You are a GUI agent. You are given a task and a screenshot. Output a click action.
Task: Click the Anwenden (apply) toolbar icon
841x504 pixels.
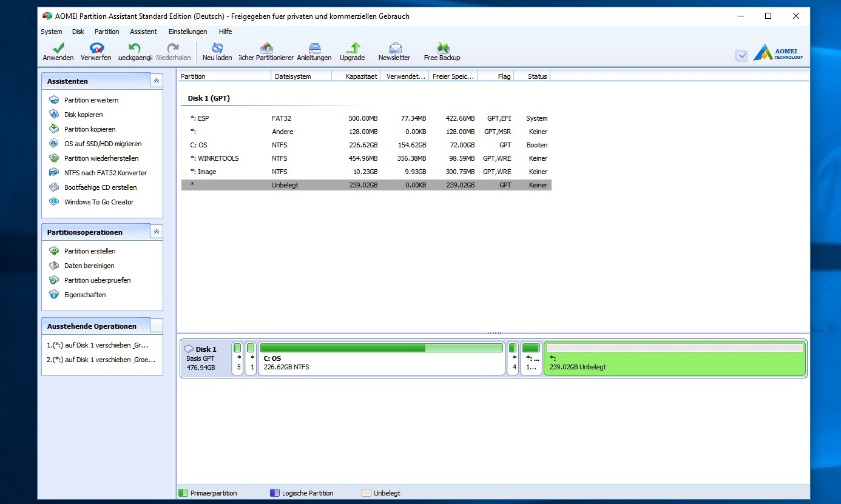(x=58, y=52)
